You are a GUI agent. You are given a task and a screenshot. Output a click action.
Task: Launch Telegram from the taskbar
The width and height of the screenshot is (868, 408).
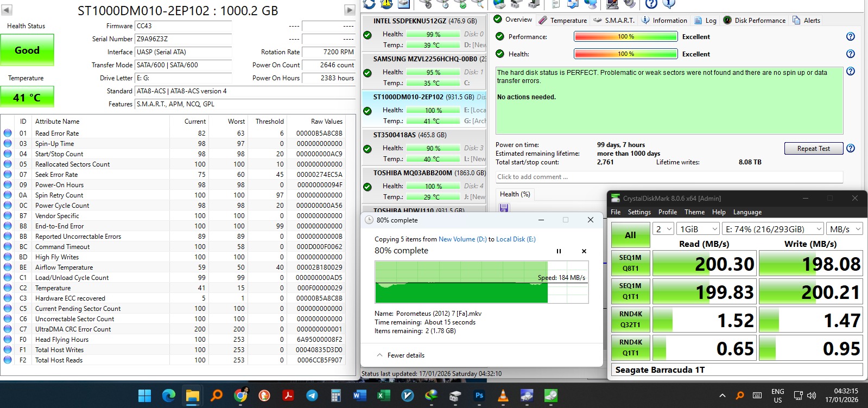(312, 396)
